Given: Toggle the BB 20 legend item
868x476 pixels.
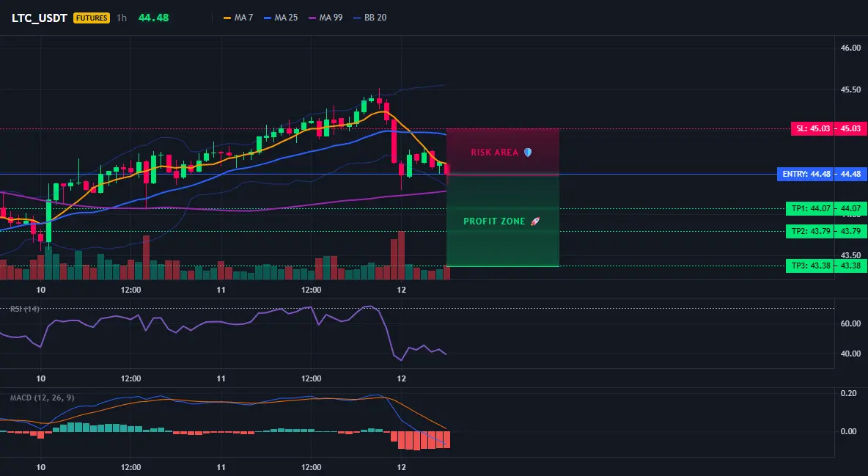Looking at the screenshot, I should coord(369,18).
